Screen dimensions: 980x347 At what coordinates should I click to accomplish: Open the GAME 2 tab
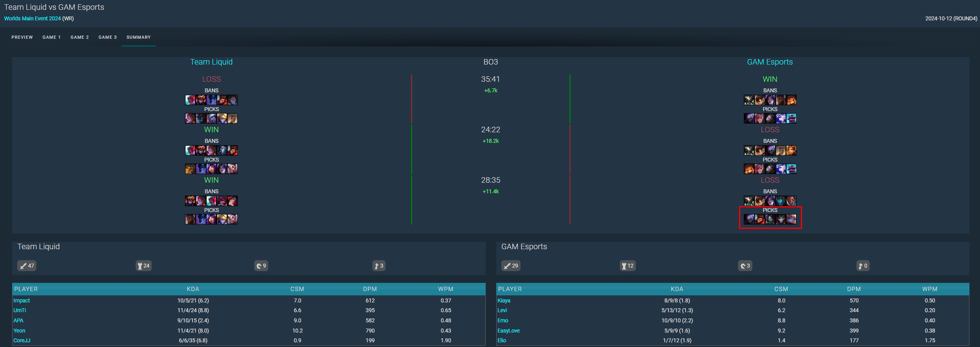coord(80,37)
